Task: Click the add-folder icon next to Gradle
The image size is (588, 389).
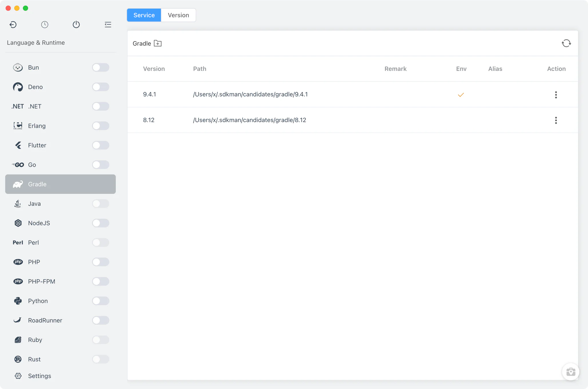Action: coord(158,43)
